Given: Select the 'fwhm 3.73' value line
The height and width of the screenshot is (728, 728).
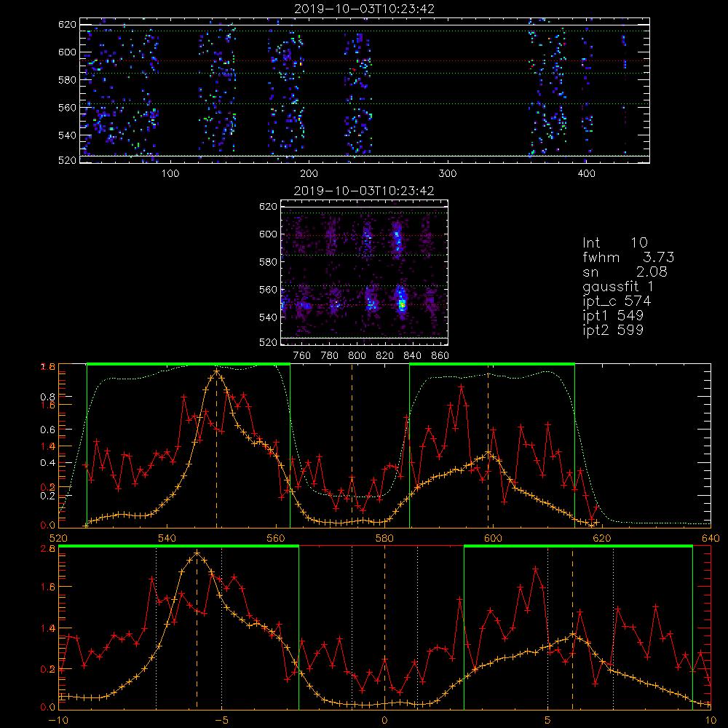Looking at the screenshot, I should coord(628,257).
